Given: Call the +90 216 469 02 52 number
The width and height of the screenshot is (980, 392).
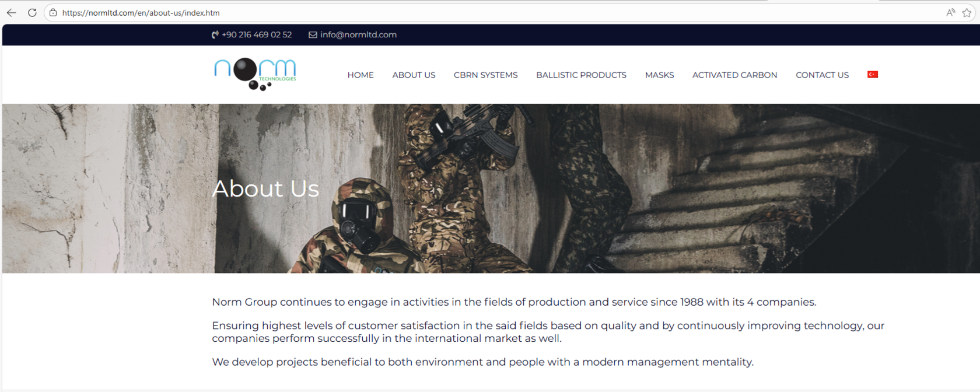Looking at the screenshot, I should click(x=257, y=35).
